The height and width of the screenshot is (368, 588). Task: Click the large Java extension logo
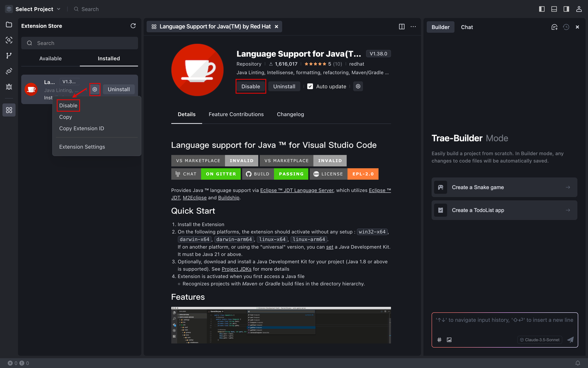(198, 70)
